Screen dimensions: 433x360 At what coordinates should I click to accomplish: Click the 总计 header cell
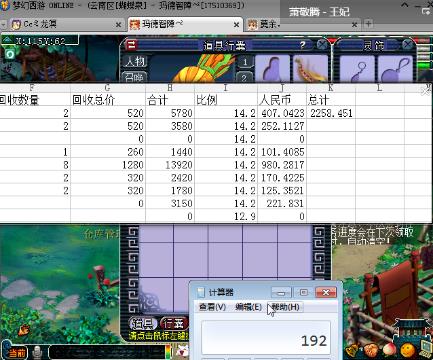(x=331, y=100)
